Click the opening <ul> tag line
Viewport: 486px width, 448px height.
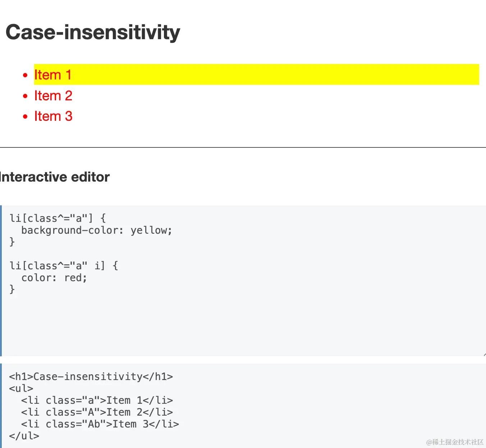(21, 388)
